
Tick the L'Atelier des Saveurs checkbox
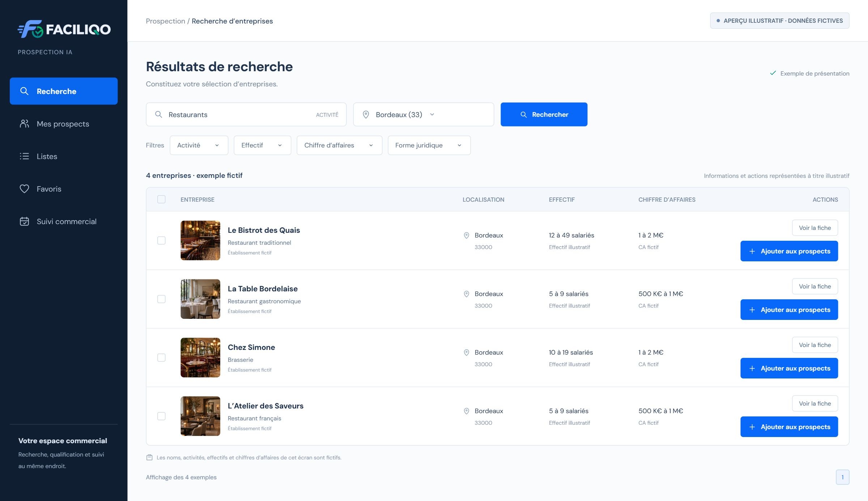pos(161,416)
